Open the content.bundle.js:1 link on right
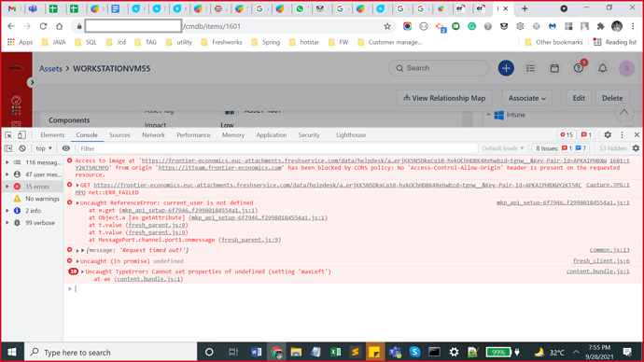Viewport: 644px width, 362px height. point(597,271)
